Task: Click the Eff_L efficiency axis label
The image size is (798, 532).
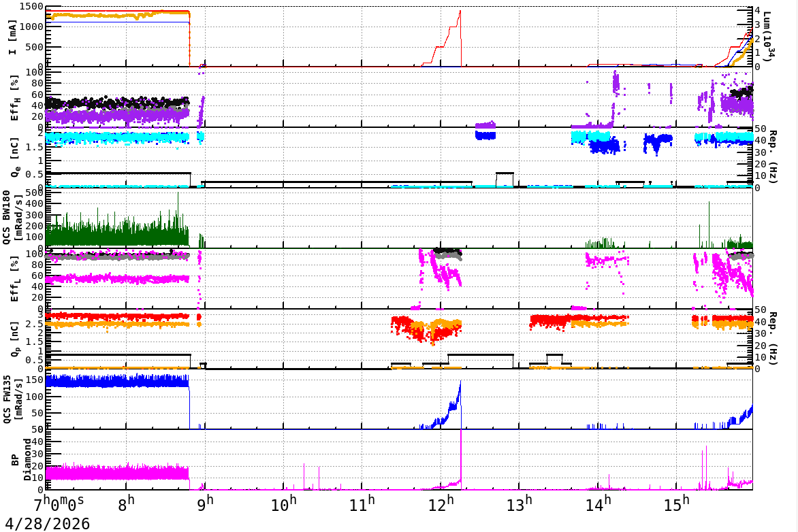Action: 14,279
